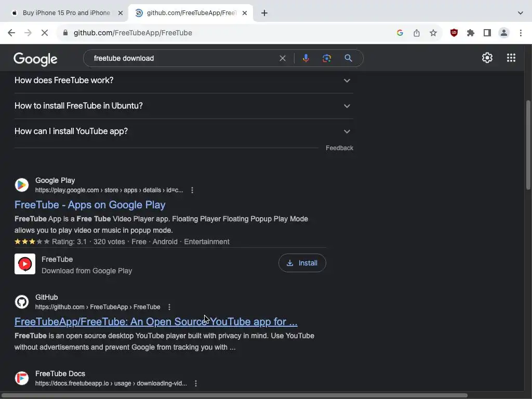The width and height of the screenshot is (532, 399).
Task: Close the Buy iPhone 15 Pro tab
Action: (121, 13)
